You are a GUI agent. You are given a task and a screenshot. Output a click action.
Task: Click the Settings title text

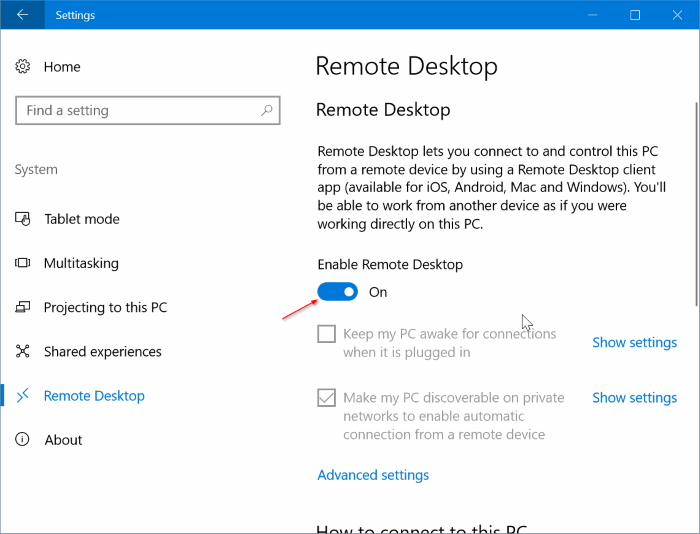pyautogui.click(x=75, y=15)
